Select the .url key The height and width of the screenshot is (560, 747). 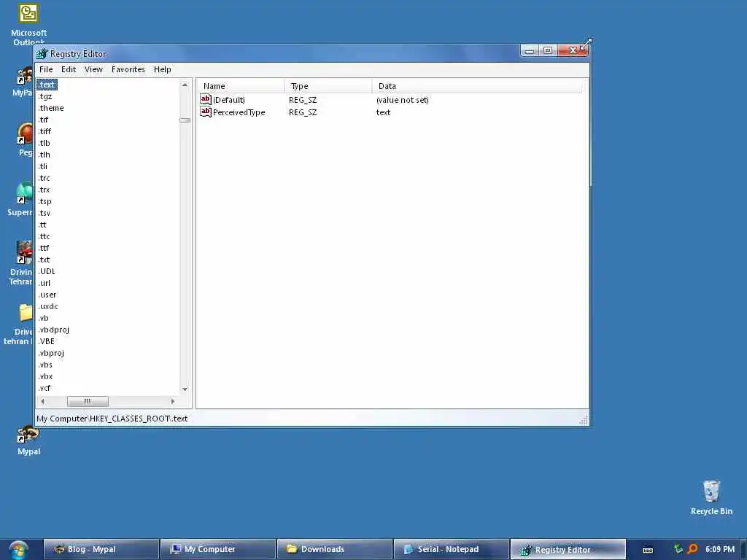44,284
